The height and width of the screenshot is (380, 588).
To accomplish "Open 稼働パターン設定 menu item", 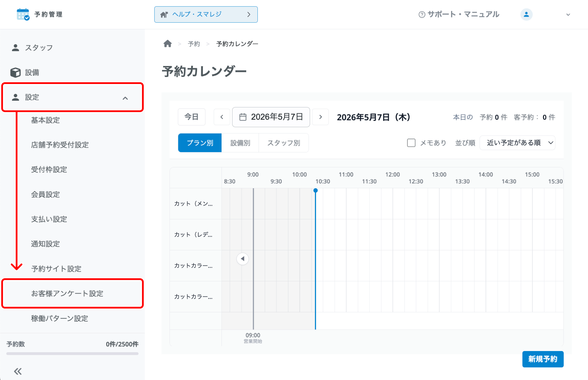I will 60,319.
